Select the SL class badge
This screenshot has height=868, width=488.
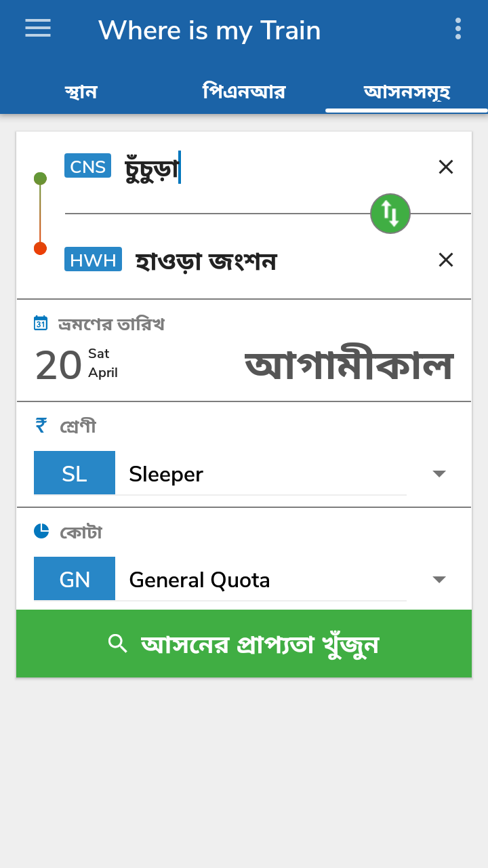pyautogui.click(x=75, y=472)
